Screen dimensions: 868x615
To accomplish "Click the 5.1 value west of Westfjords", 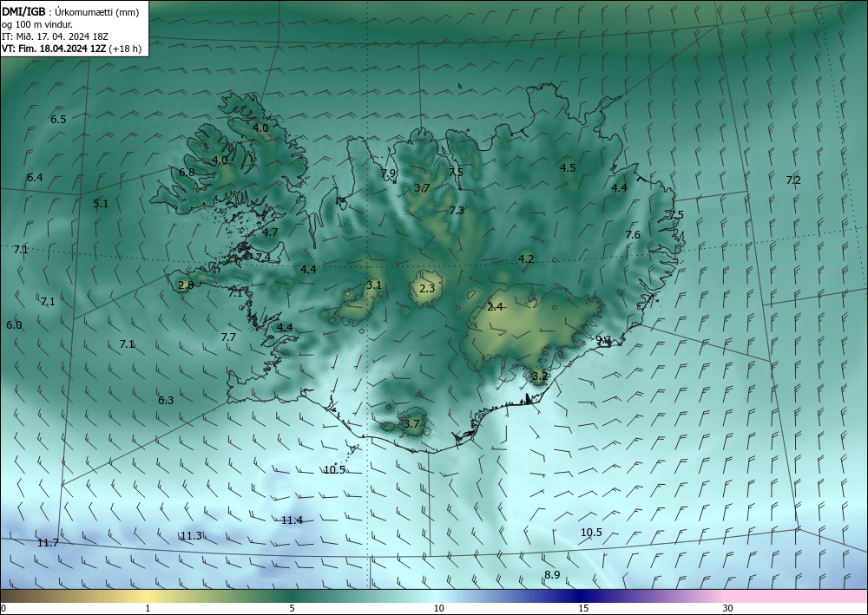I will pos(101,204).
